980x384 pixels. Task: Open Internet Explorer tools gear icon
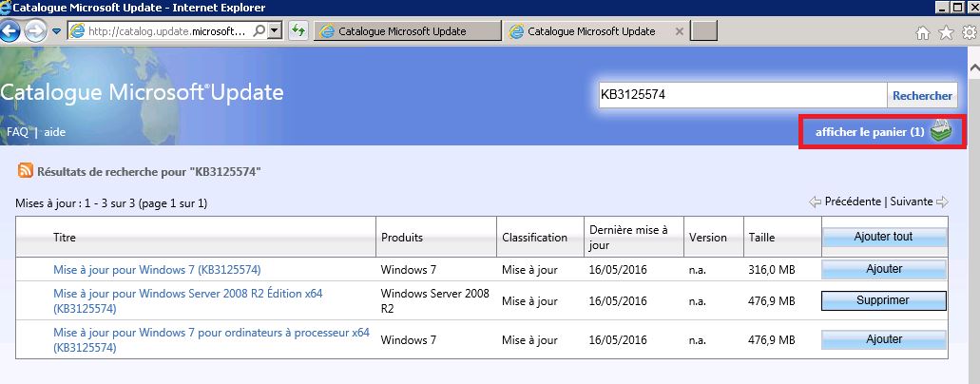[x=970, y=32]
